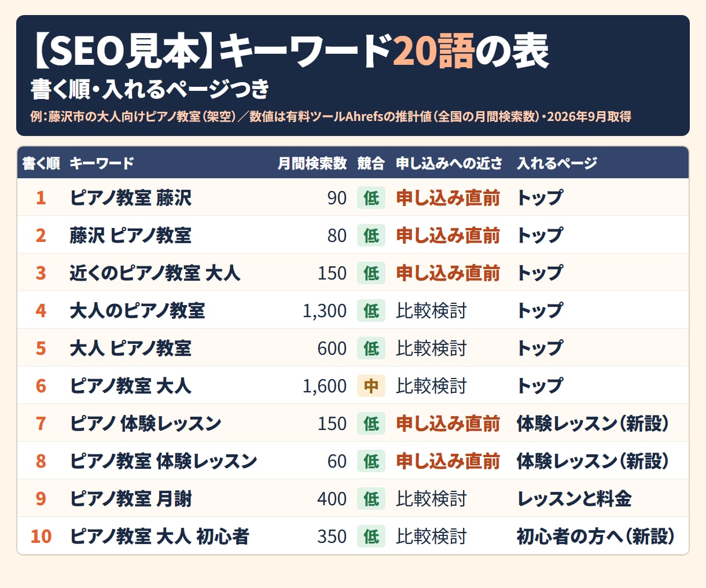Click the 書く順 column header

click(41, 163)
